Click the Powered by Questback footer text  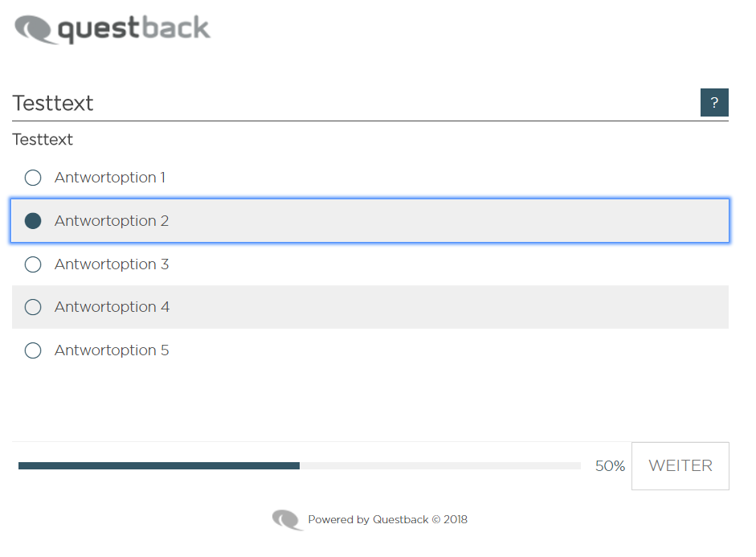coord(388,520)
